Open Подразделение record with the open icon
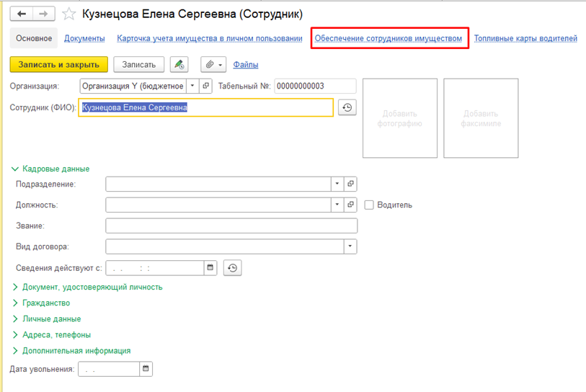 point(350,184)
